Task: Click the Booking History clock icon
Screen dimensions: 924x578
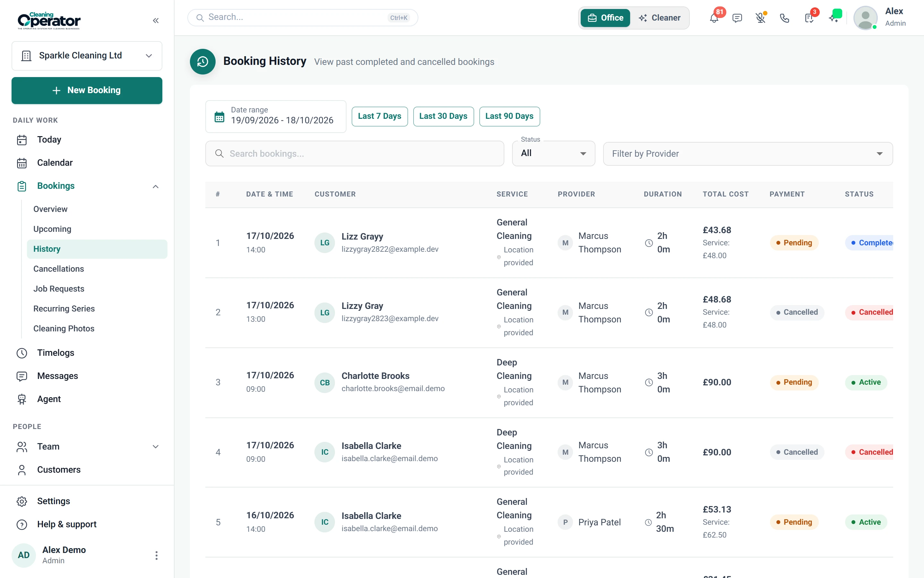Action: coord(203,62)
